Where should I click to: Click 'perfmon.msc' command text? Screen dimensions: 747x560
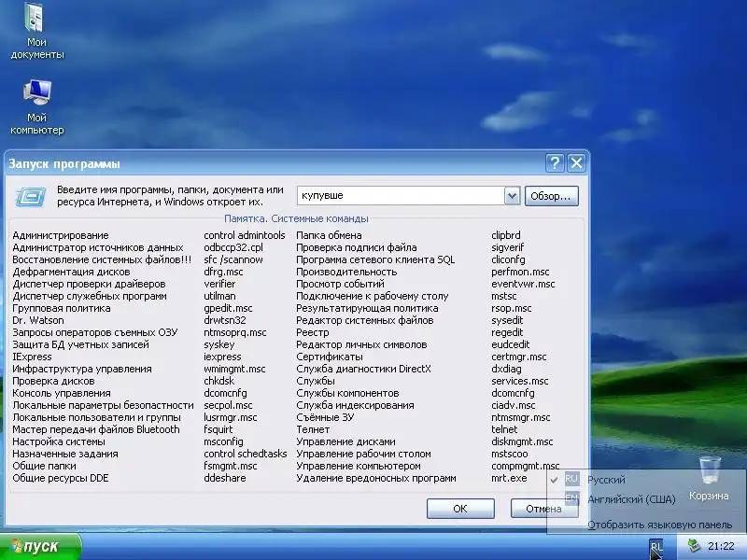click(x=520, y=272)
